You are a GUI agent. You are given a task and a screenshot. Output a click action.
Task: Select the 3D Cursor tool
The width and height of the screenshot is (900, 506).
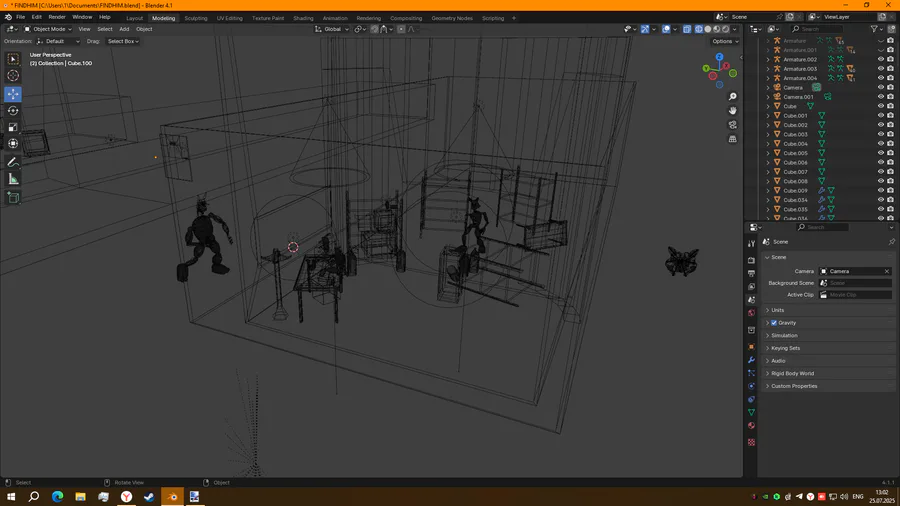pyautogui.click(x=13, y=76)
